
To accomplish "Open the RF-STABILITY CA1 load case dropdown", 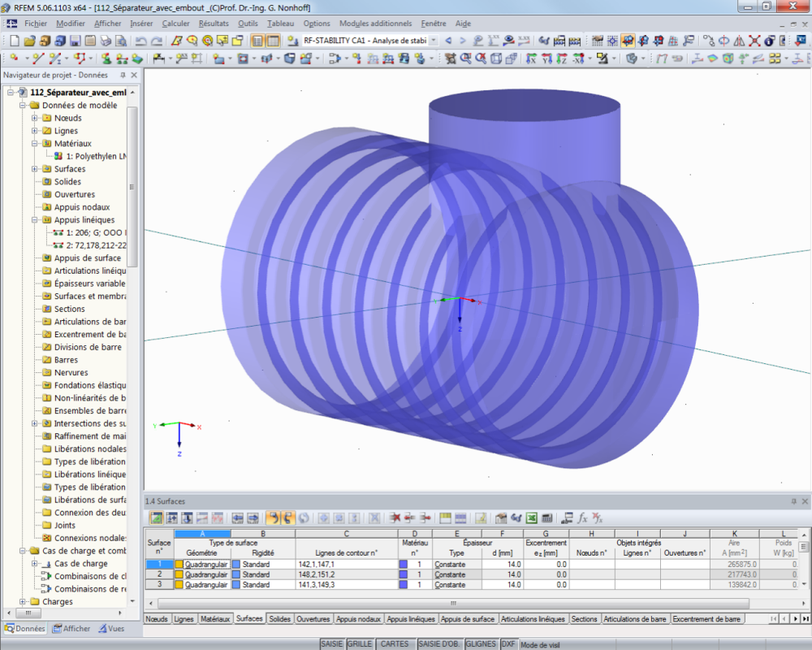I will pos(434,41).
